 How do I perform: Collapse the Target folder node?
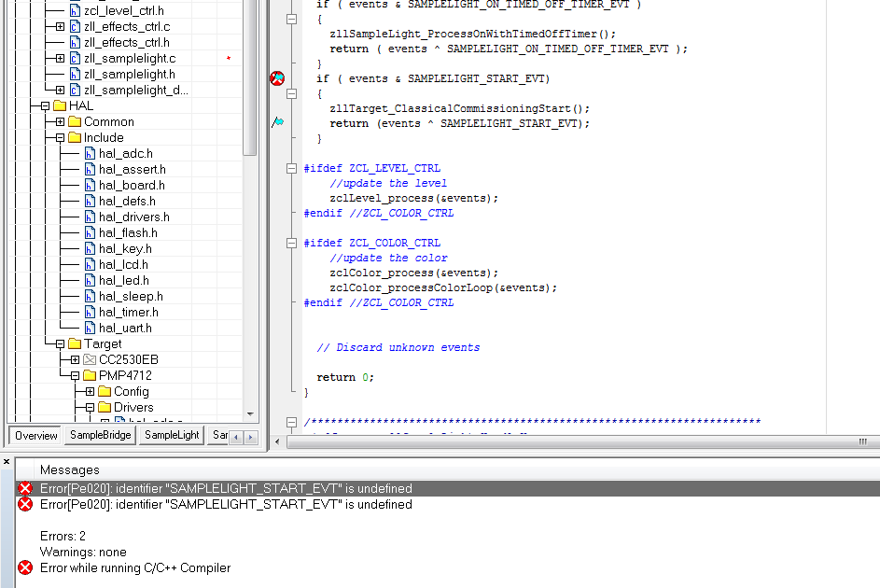pyautogui.click(x=60, y=344)
